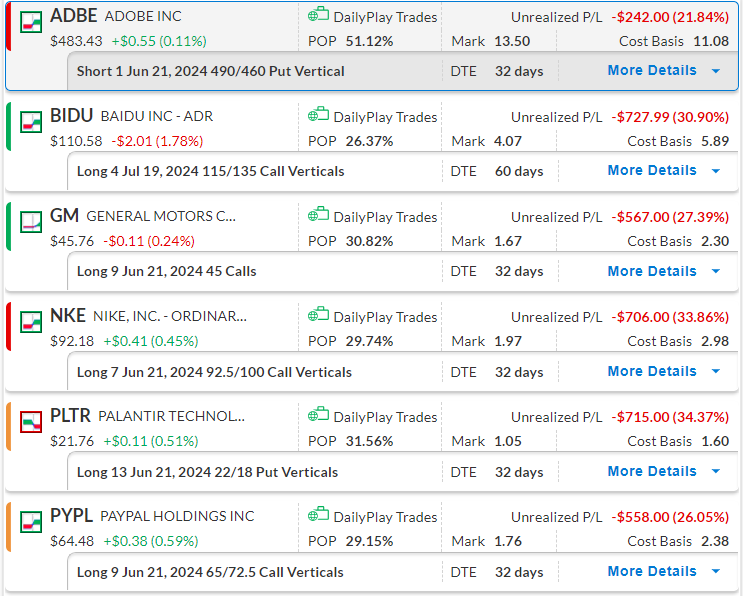Click the PLTR price $21.76
Screen dimensions: 743x596
[72, 441]
